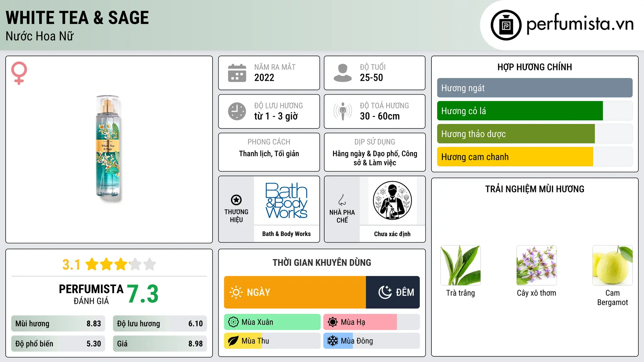Viewport: 644px width, 362px height.
Task: Click the user rating number 3.1
Action: (71, 265)
